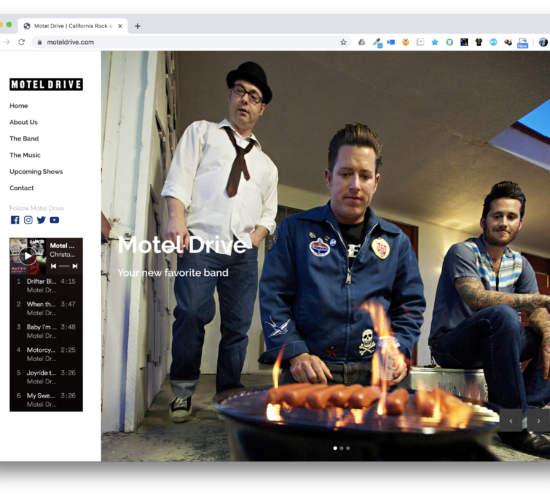
Task: Open The Band page
Action: [24, 139]
